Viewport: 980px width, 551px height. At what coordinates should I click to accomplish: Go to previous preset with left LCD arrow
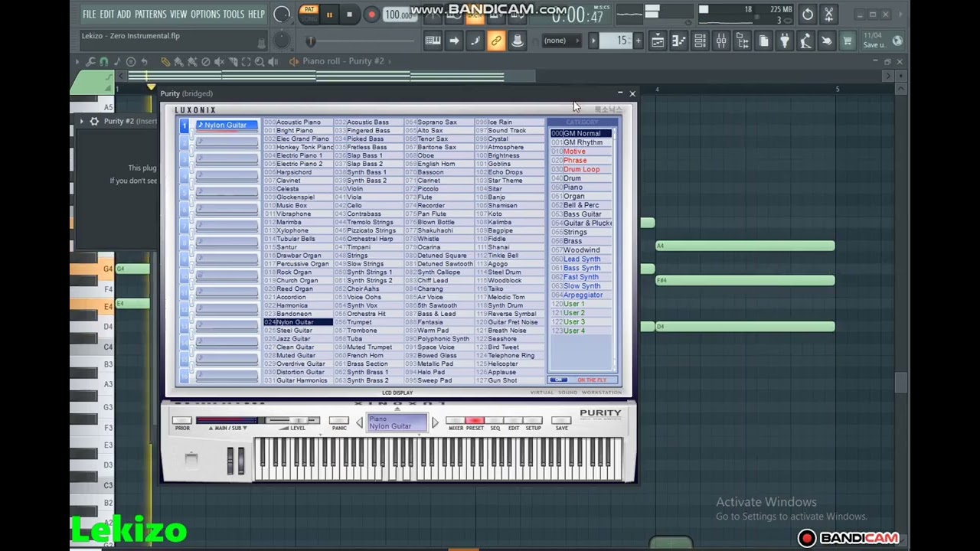pyautogui.click(x=359, y=422)
